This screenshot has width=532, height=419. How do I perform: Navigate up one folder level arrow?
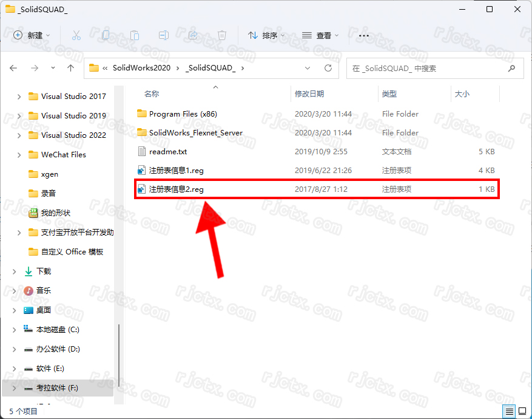70,69
